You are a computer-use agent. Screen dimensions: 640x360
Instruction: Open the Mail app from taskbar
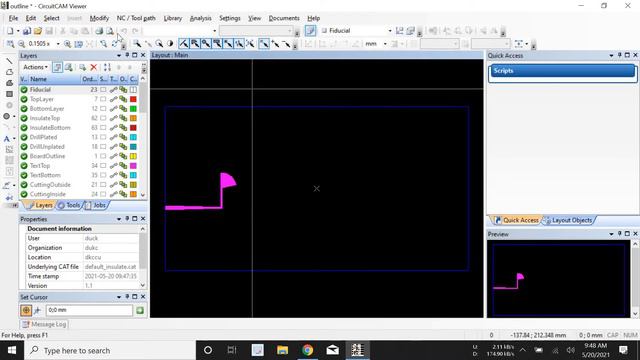pos(333,350)
